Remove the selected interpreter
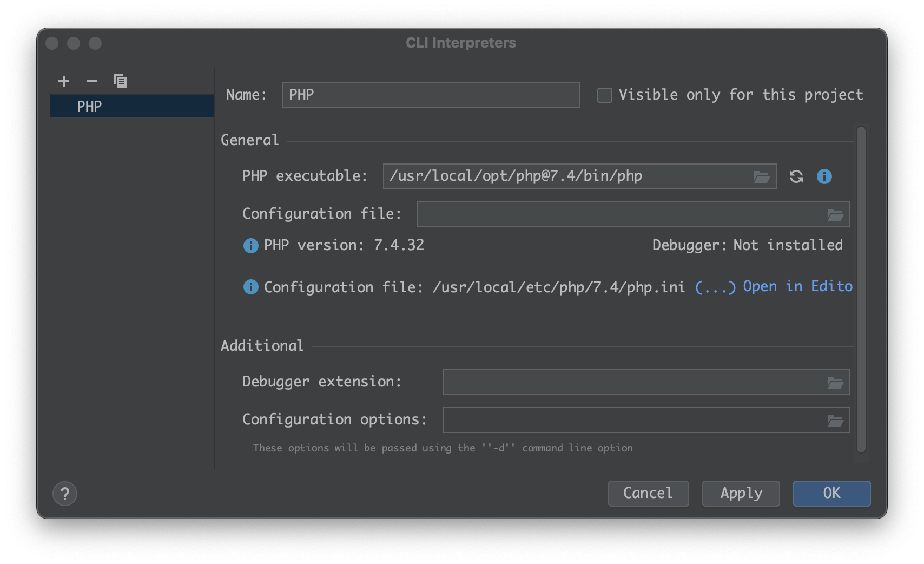The height and width of the screenshot is (564, 924). pos(92,81)
